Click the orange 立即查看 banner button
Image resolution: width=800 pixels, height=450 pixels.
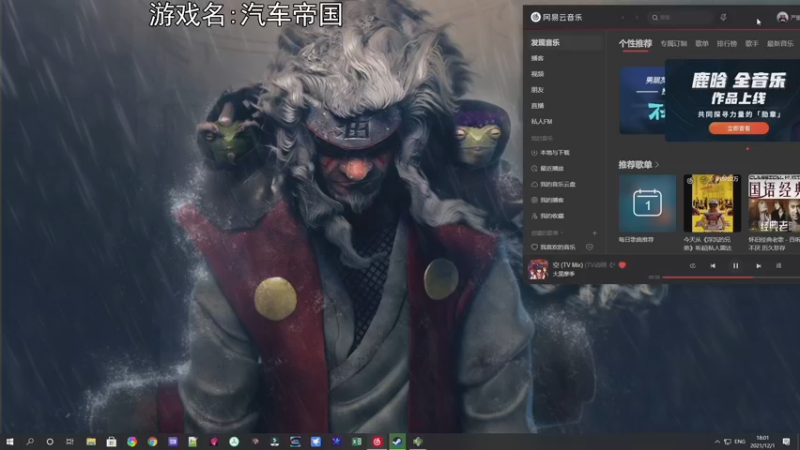coord(738,128)
